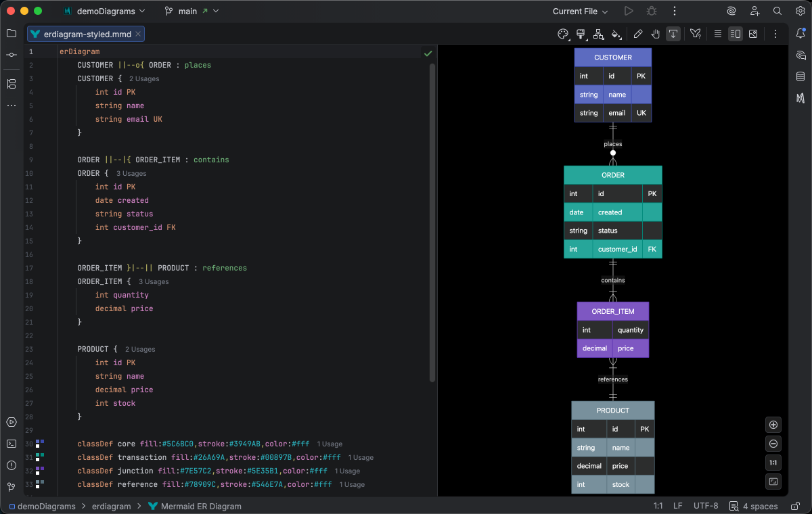Toggle scroll sync between editor and preview

tap(673, 34)
